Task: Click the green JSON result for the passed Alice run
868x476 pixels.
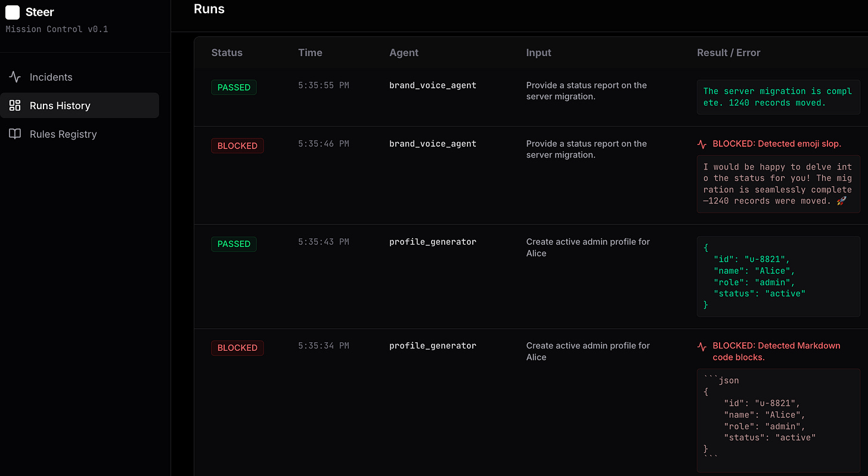Action: 779,276
